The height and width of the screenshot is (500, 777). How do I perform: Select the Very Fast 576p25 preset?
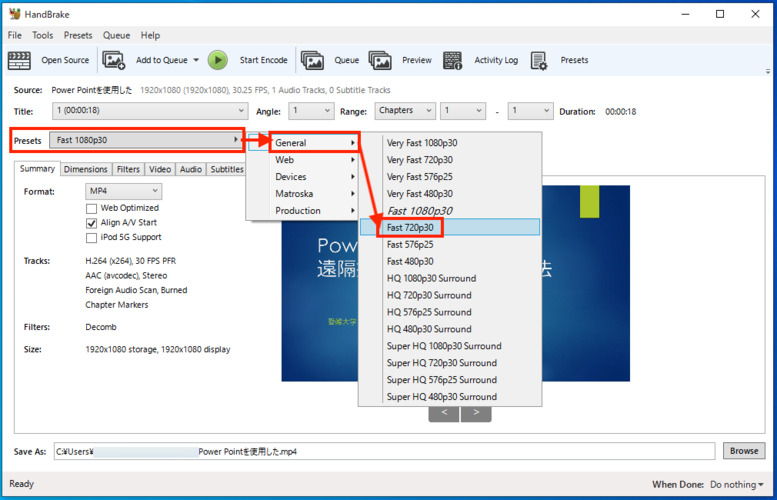[450, 176]
